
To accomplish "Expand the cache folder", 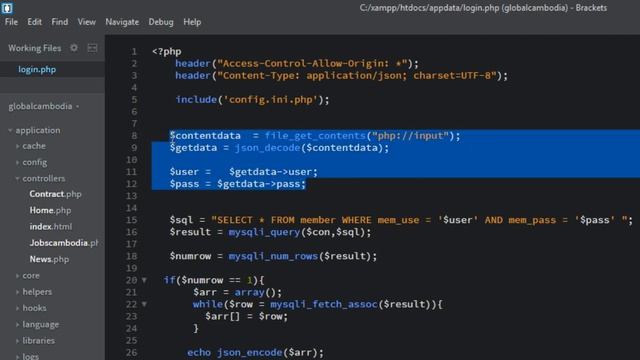I will (x=18, y=146).
